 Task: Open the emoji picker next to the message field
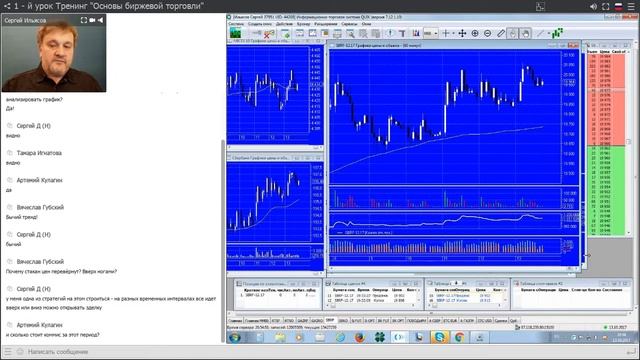click(20, 351)
